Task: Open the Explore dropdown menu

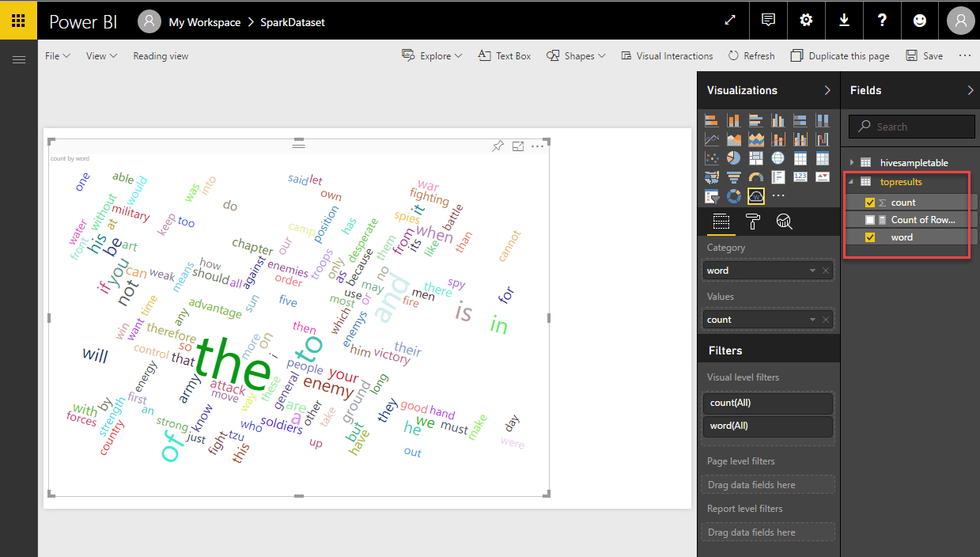Action: point(432,55)
